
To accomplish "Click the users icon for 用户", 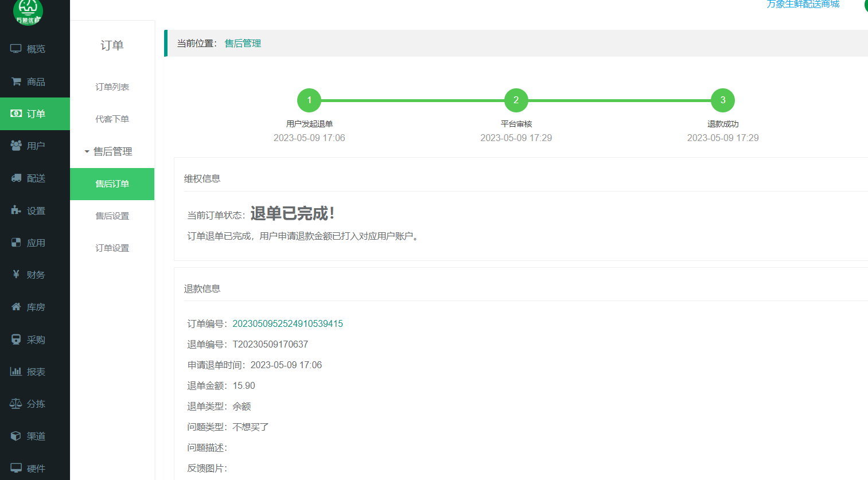I will [16, 146].
